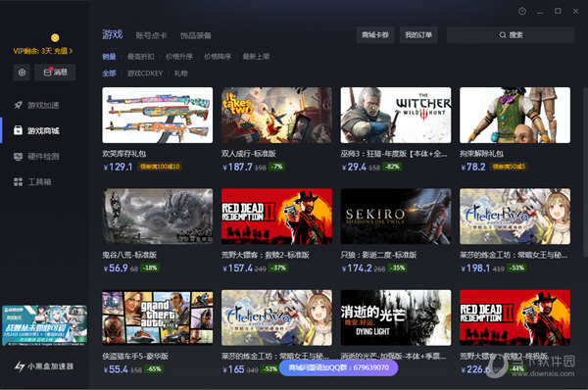Image resolution: width=588 pixels, height=390 pixels.
Task: Click title 鬼谷八荒-标准版
Action: point(129,255)
